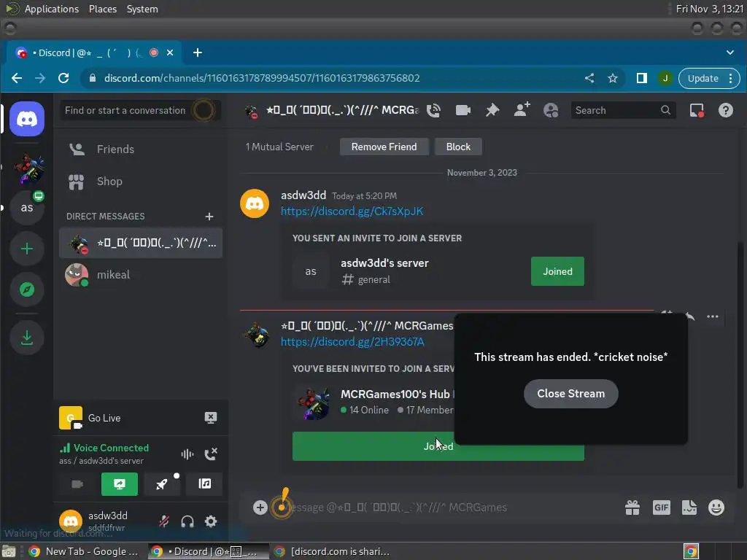Open Shop tab
The width and height of the screenshot is (747, 560).
point(141,182)
